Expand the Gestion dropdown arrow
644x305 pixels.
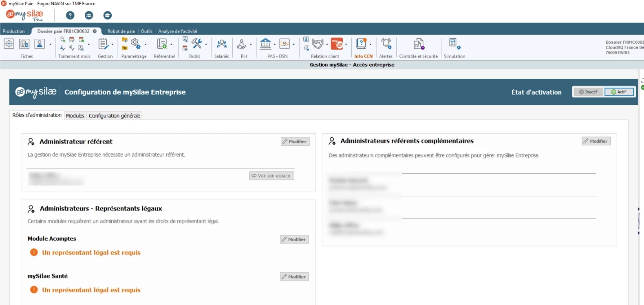tap(112, 44)
